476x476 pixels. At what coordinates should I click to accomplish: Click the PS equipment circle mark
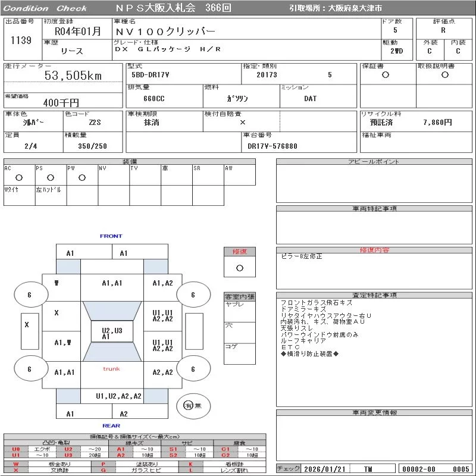coord(51,178)
